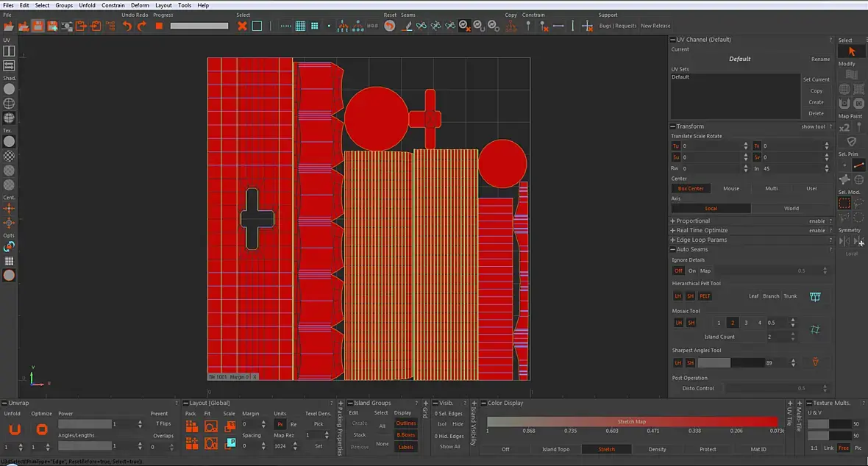Select Box Center option
This screenshot has height=466, width=868.
tap(691, 189)
